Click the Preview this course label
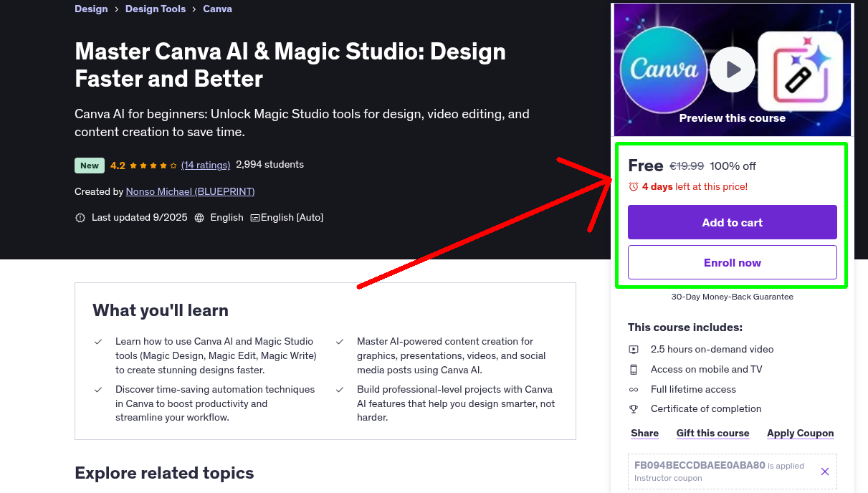 (732, 118)
